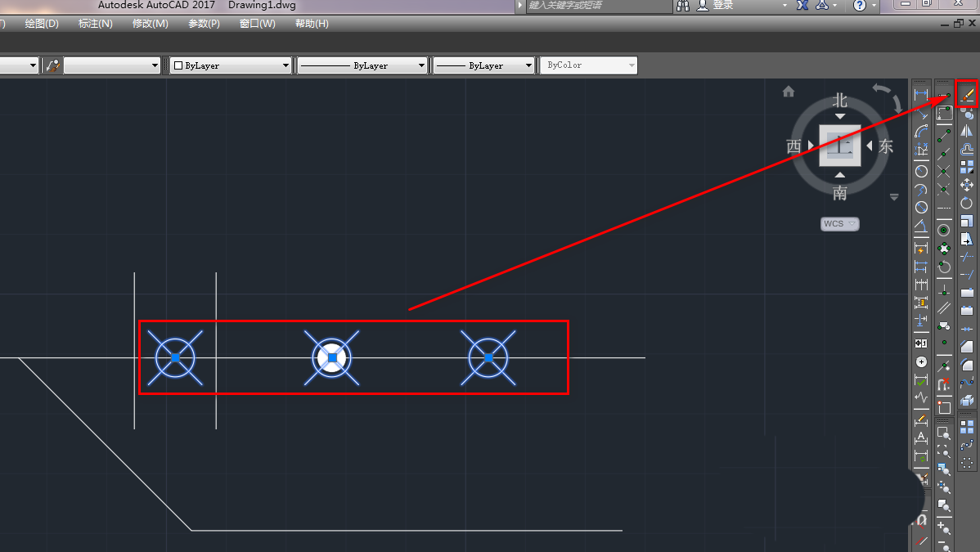This screenshot has width=980, height=552.
Task: Choose the Snap From icon
Action: [944, 113]
